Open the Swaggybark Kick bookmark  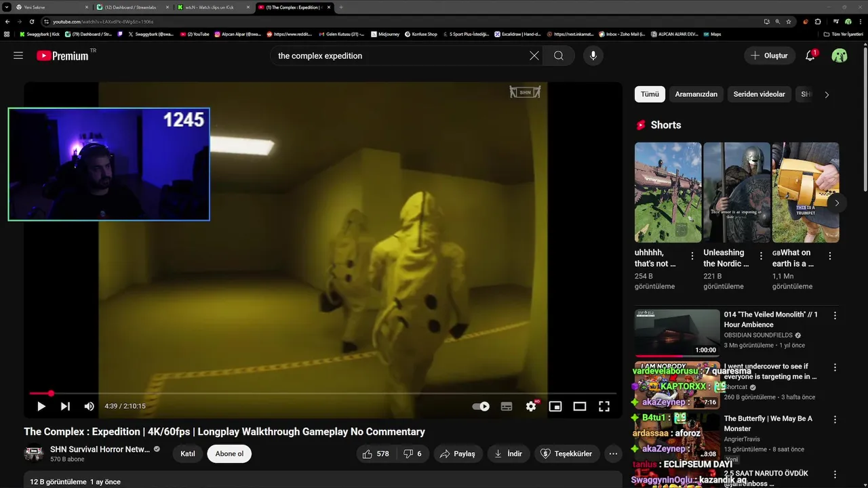tap(39, 34)
